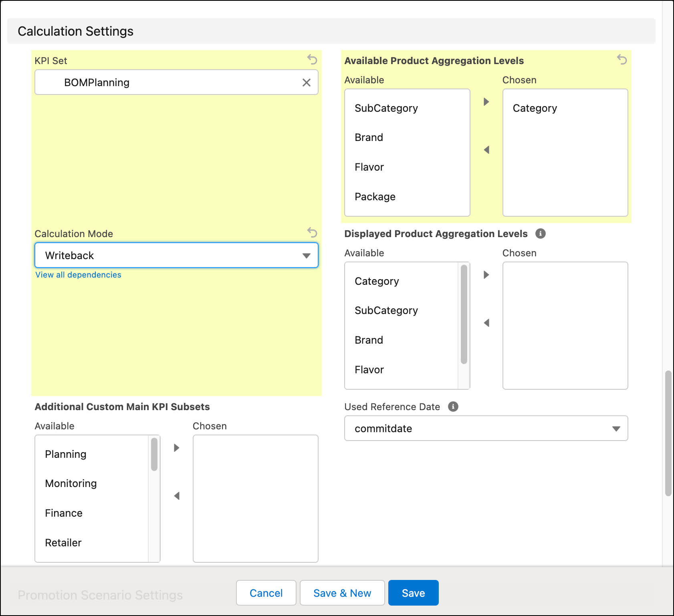Undo the KPI Set field change
The width and height of the screenshot is (674, 616).
pyautogui.click(x=312, y=60)
